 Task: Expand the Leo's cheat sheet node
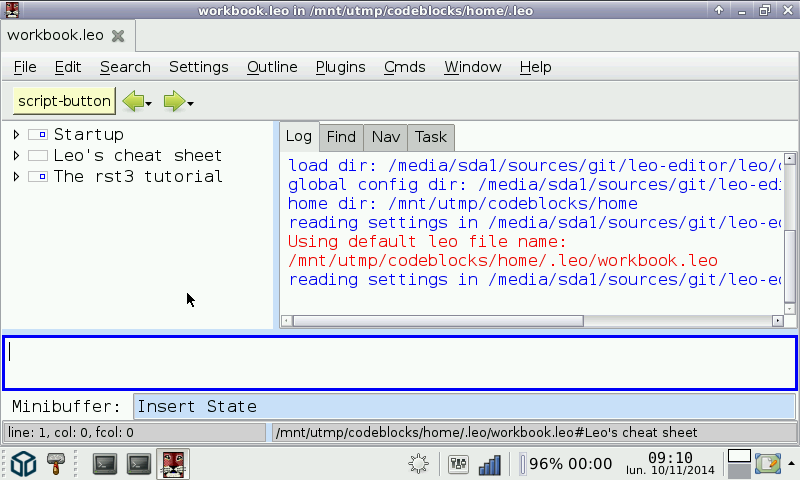click(x=16, y=156)
